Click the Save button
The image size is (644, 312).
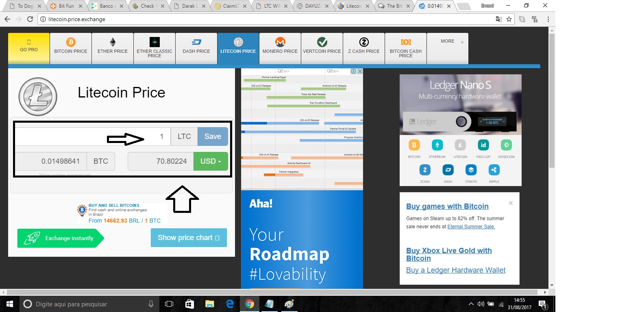click(213, 136)
